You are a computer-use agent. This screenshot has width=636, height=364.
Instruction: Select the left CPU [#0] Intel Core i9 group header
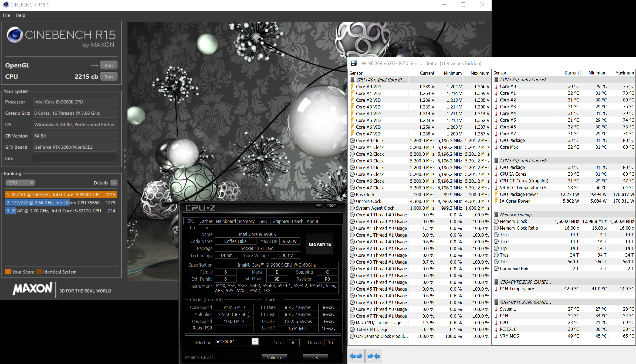420,80
